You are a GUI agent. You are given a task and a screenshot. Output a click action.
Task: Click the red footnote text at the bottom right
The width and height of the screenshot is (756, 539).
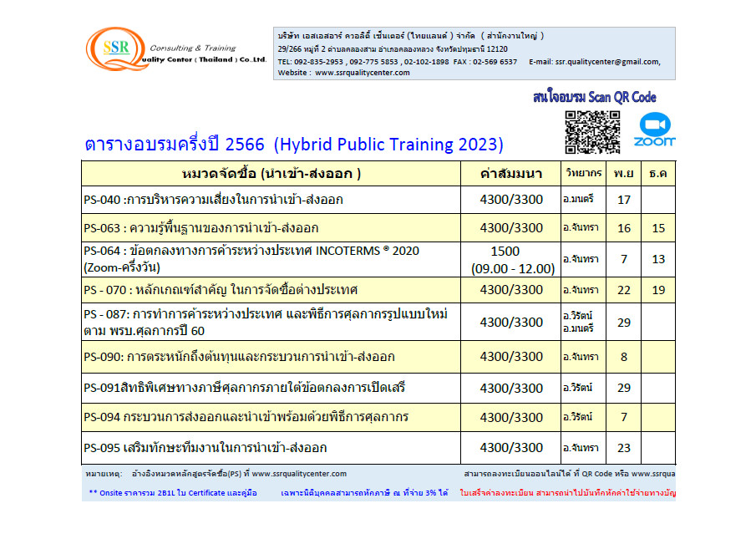click(567, 493)
